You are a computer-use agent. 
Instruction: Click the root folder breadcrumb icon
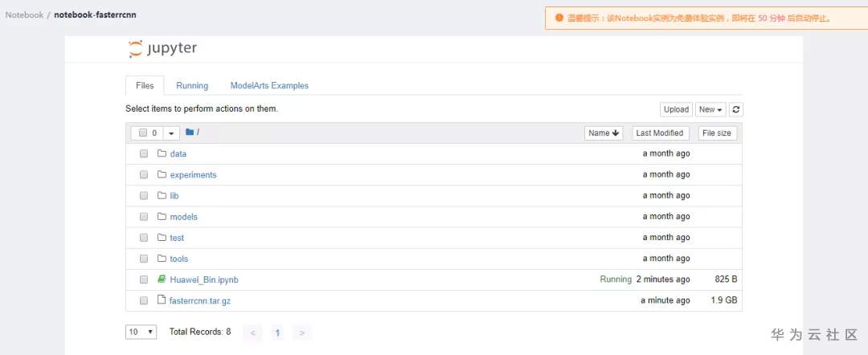tap(190, 133)
